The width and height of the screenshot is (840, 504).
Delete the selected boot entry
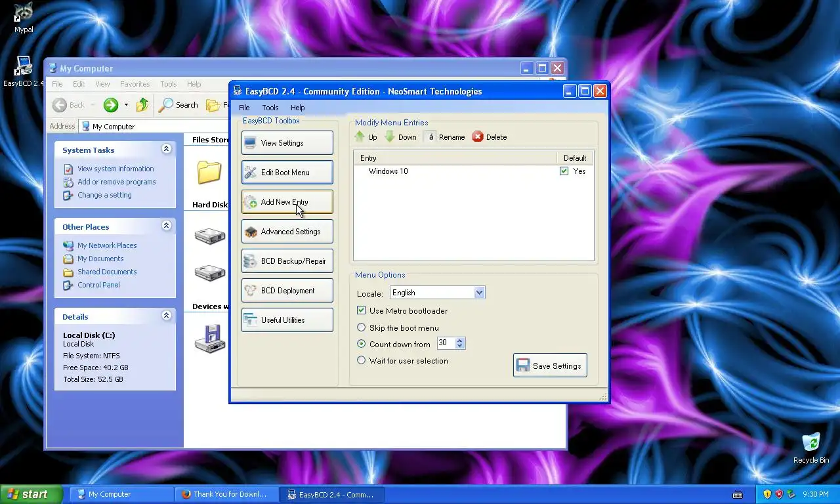click(x=490, y=137)
